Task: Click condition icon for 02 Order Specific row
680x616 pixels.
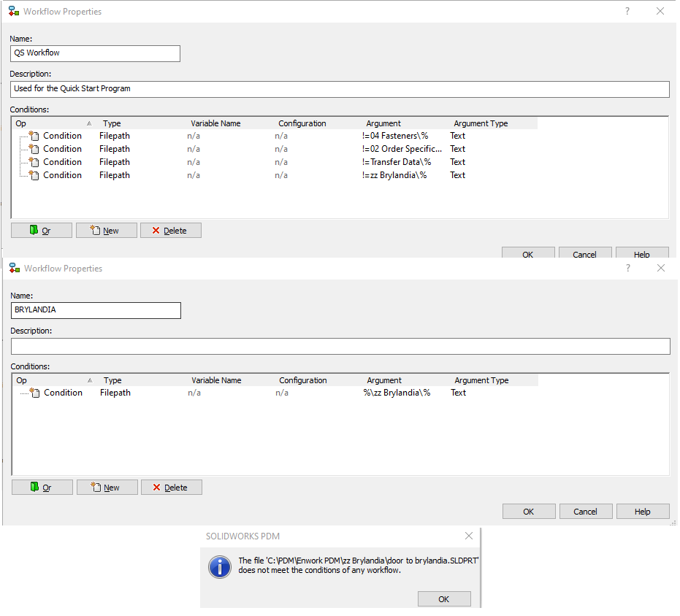Action: click(34, 149)
